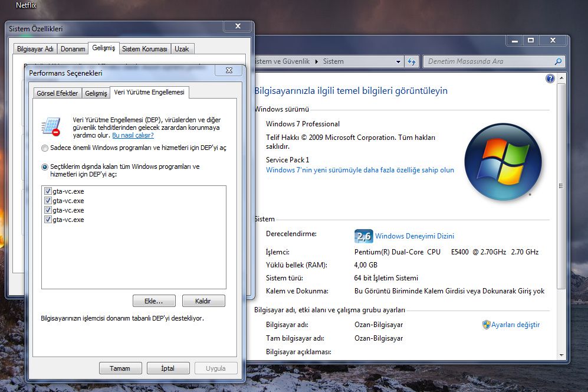Click the scroll down arrow in Sistem window
Image resolution: width=588 pixels, height=392 pixels.
[561, 355]
